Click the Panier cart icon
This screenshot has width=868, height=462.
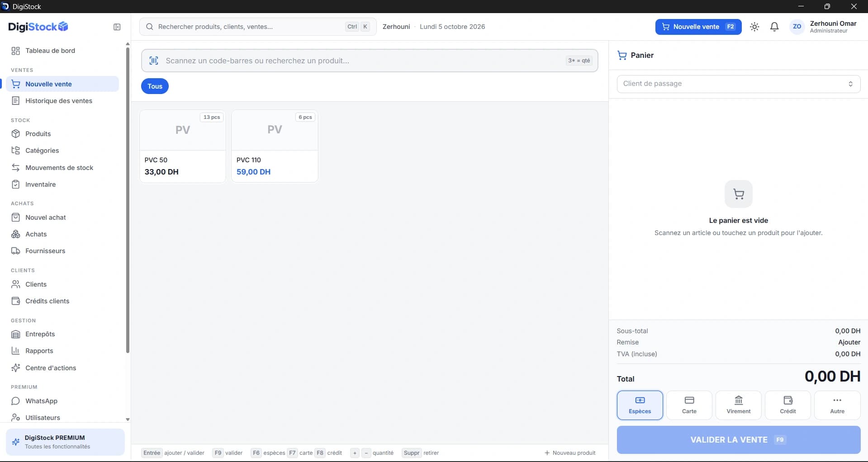622,55
